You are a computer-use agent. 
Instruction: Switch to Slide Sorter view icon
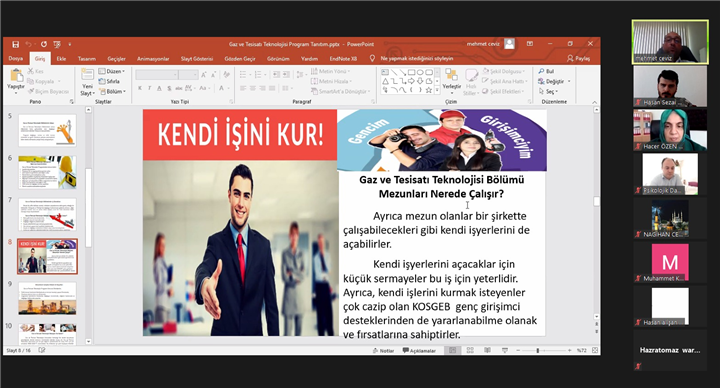[470, 350]
